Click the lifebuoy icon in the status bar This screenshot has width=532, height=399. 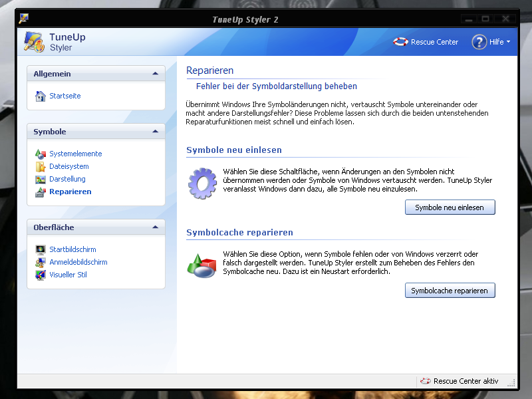coord(425,381)
